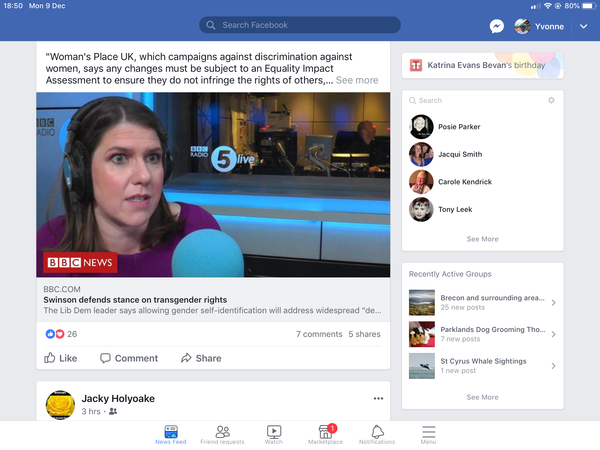
Task: Click Brecon group thumbnail
Action: point(422,302)
